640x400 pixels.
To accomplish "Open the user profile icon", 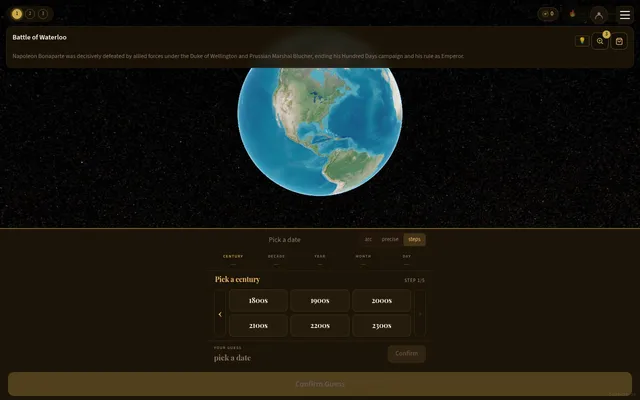I will click(599, 15).
